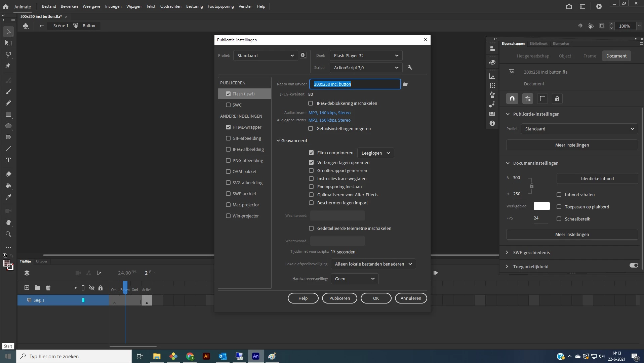Screen dimensions: 644x363
Task: Open Werkgebied stage color swatch
Action: pos(542,206)
